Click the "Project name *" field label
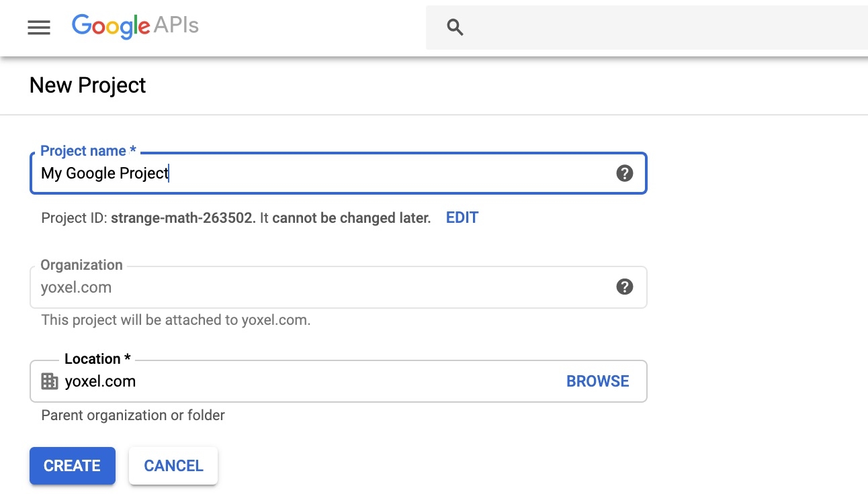This screenshot has height=498, width=868. click(x=88, y=151)
